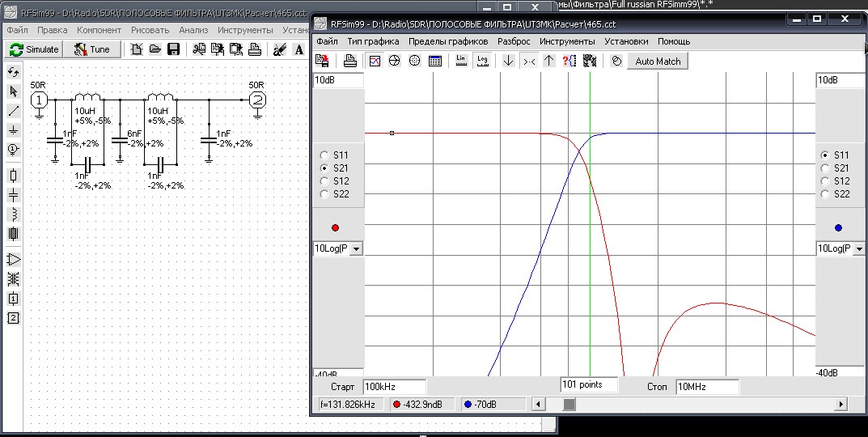868x437 pixels.
Task: Click the Cut (scissors) toolbar icon
Action: click(199, 49)
